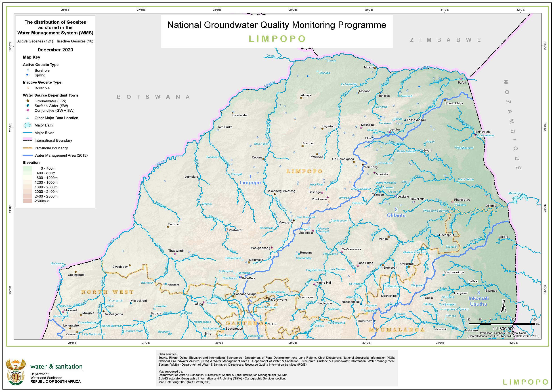Click the 'Mokopane' town label
The image size is (554, 392).
tap(286, 223)
